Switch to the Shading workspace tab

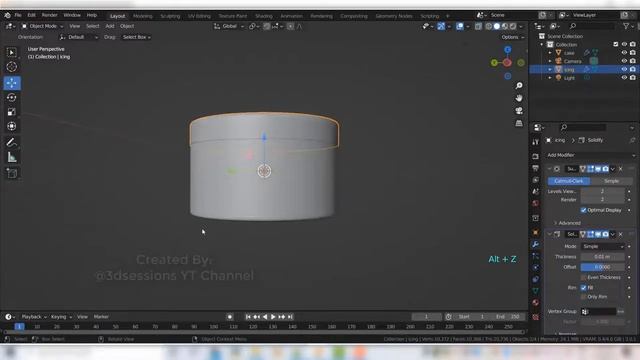point(264,16)
